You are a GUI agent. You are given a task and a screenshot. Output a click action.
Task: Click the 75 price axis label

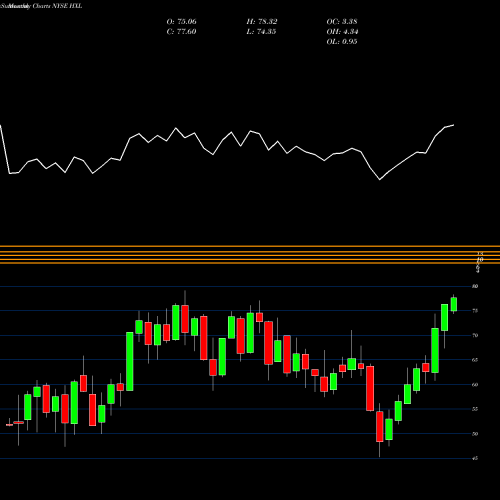(475, 311)
